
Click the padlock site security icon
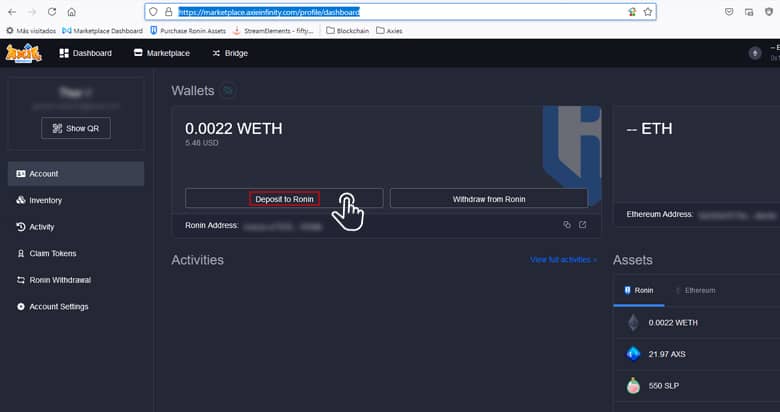(x=169, y=12)
